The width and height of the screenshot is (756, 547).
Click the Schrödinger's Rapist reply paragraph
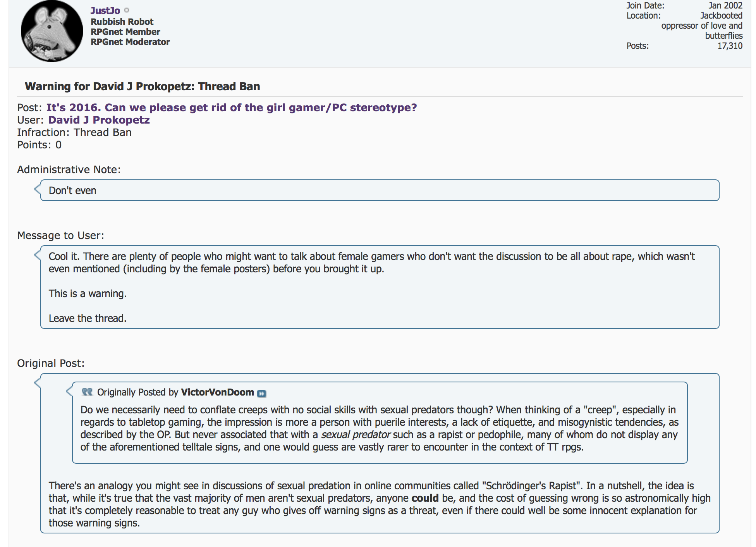[x=380, y=504]
